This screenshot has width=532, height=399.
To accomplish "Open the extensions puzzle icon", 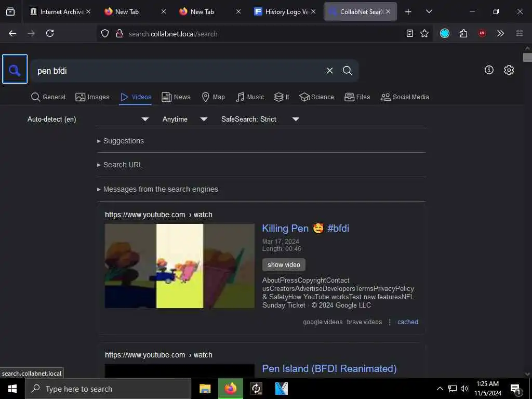I will [x=463, y=33].
